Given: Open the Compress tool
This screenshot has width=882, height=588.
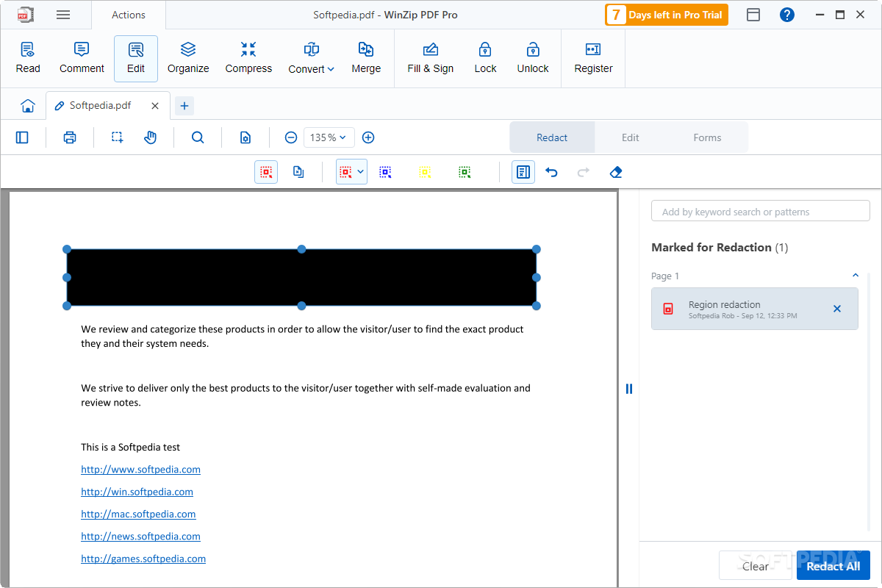Looking at the screenshot, I should pos(248,58).
